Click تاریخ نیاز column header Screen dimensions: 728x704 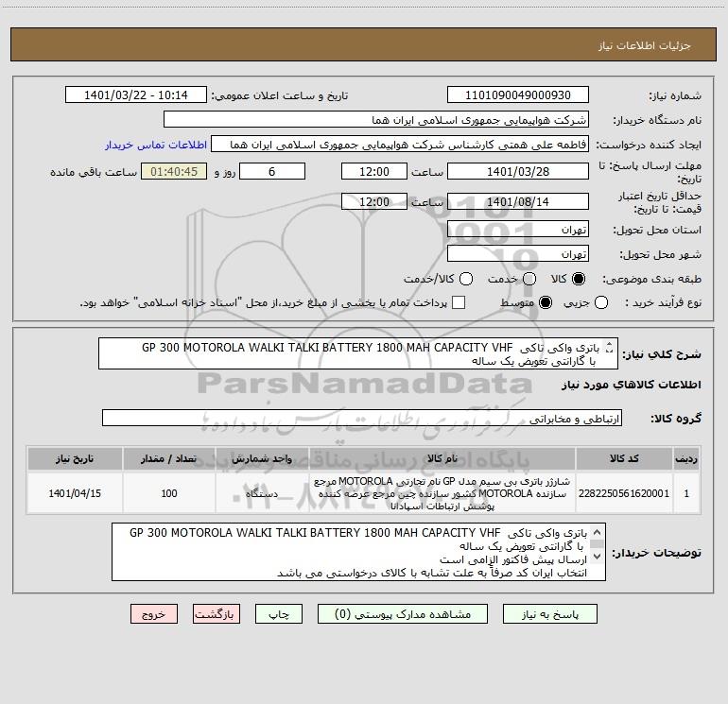click(75, 459)
